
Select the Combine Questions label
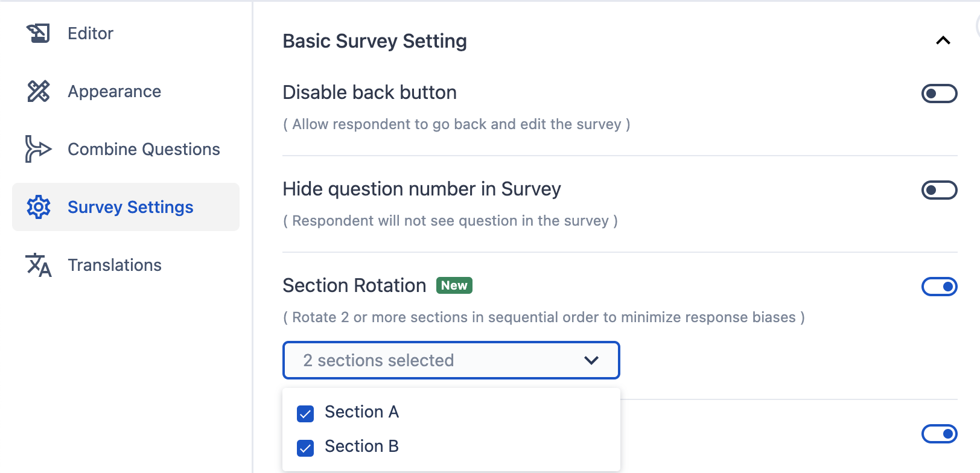[144, 149]
